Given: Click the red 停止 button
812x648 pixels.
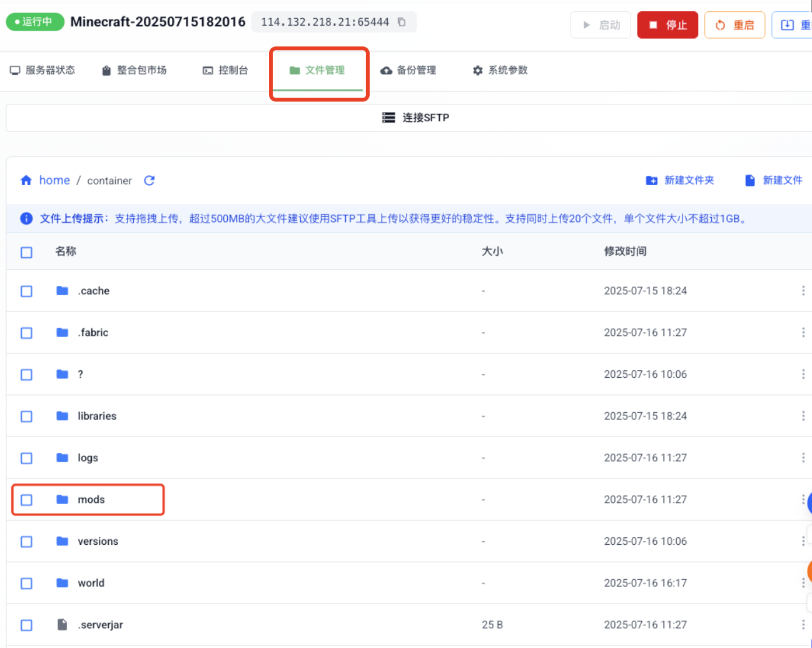Looking at the screenshot, I should (667, 25).
